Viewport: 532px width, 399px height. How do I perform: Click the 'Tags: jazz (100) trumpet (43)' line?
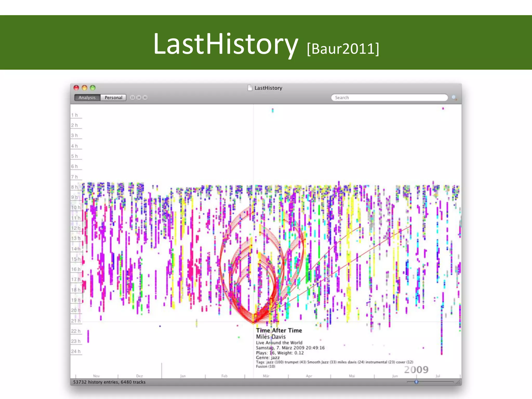click(335, 362)
